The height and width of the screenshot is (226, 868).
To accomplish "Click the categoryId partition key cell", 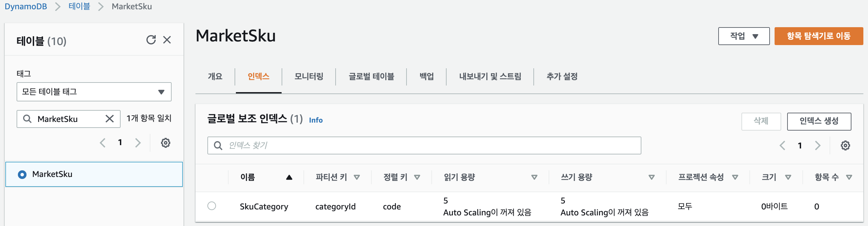I will tap(335, 206).
